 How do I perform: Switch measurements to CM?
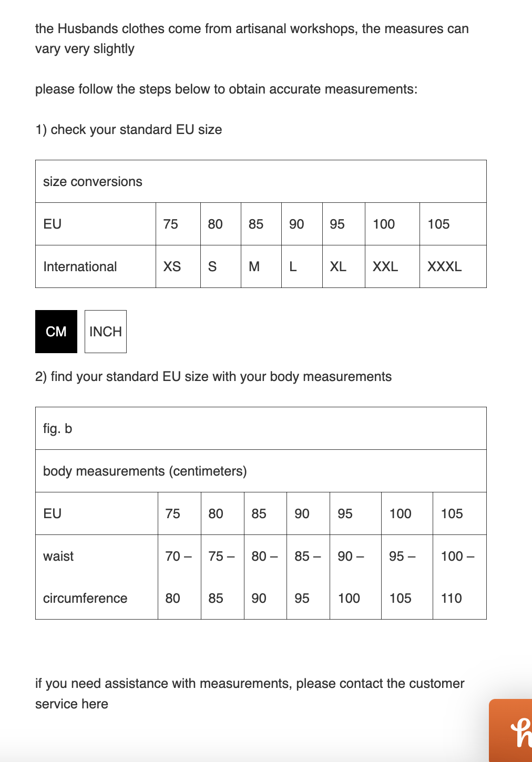pyautogui.click(x=56, y=332)
